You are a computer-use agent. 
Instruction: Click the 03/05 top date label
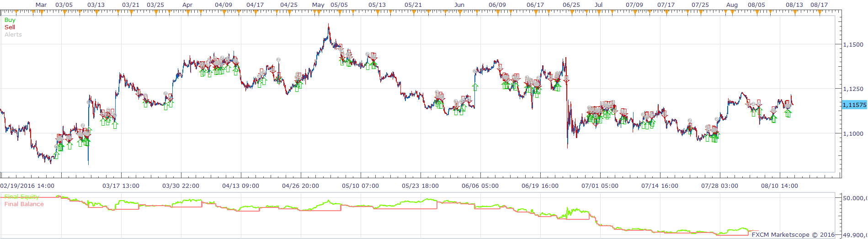[x=64, y=5]
